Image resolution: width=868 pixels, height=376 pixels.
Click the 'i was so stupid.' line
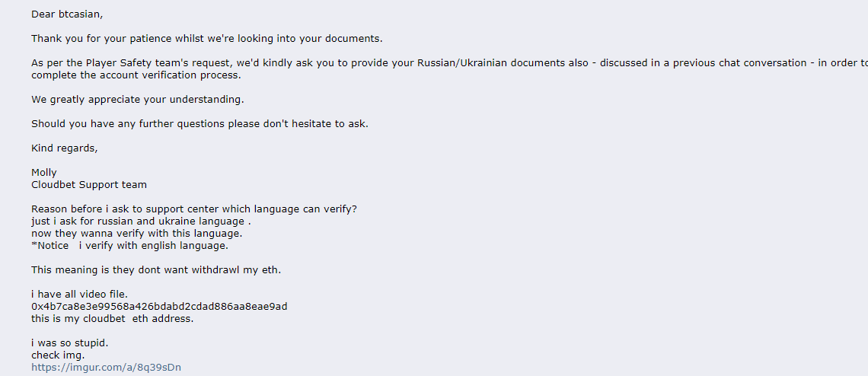pos(70,343)
